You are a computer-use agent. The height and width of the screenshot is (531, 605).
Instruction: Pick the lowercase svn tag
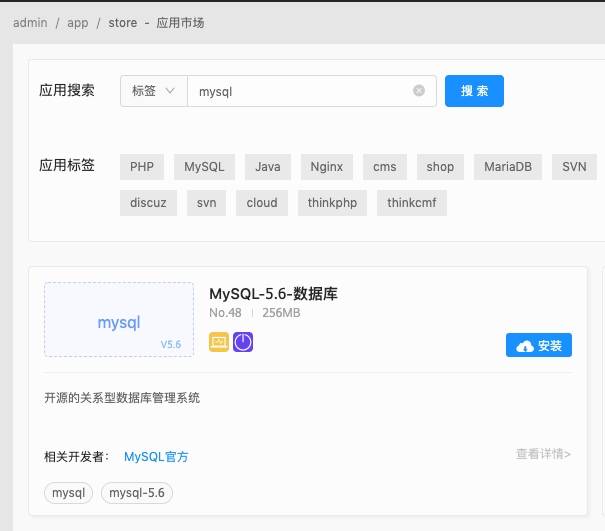(206, 203)
